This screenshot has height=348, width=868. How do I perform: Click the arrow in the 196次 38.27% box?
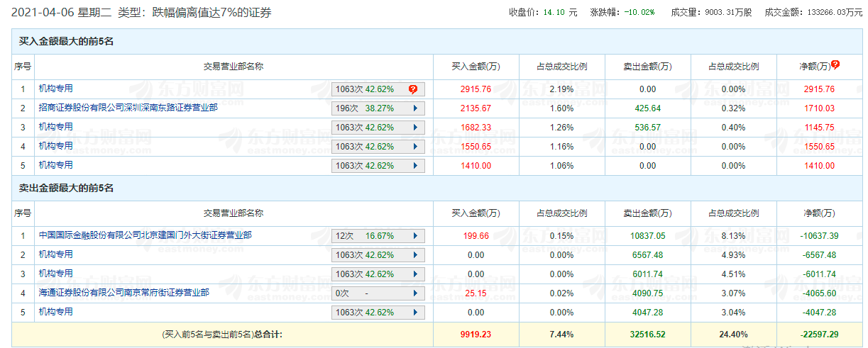click(x=414, y=108)
